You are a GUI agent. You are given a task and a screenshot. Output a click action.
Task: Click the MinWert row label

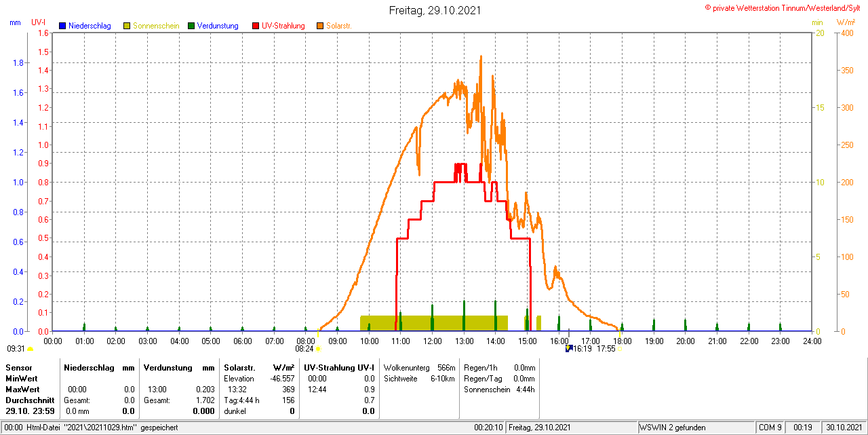point(22,378)
